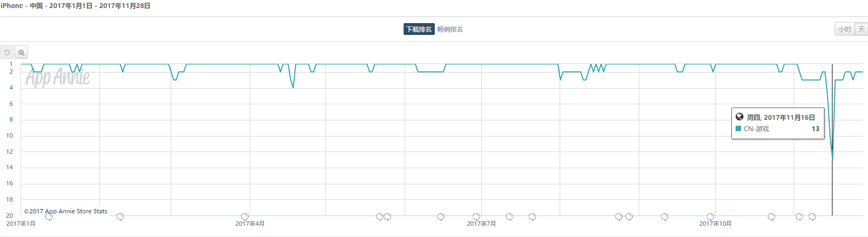Click the App Annie watermark logo

point(58,77)
